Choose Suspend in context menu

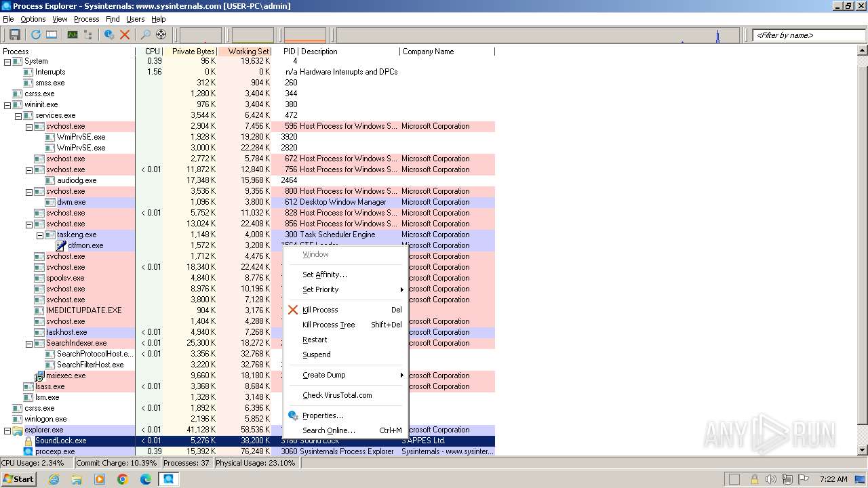point(345,354)
